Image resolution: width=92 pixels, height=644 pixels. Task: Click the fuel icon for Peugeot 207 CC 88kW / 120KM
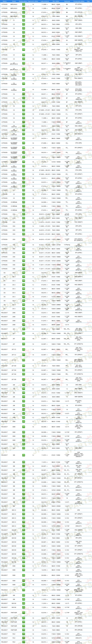pos(24,349)
